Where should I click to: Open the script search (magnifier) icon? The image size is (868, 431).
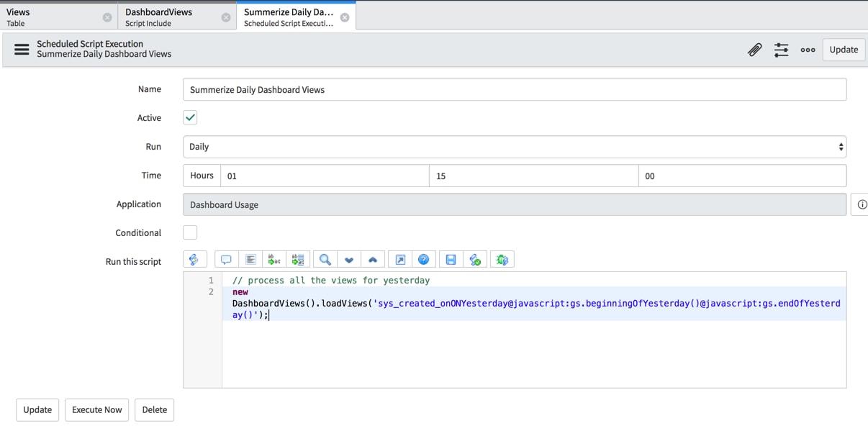(325, 259)
